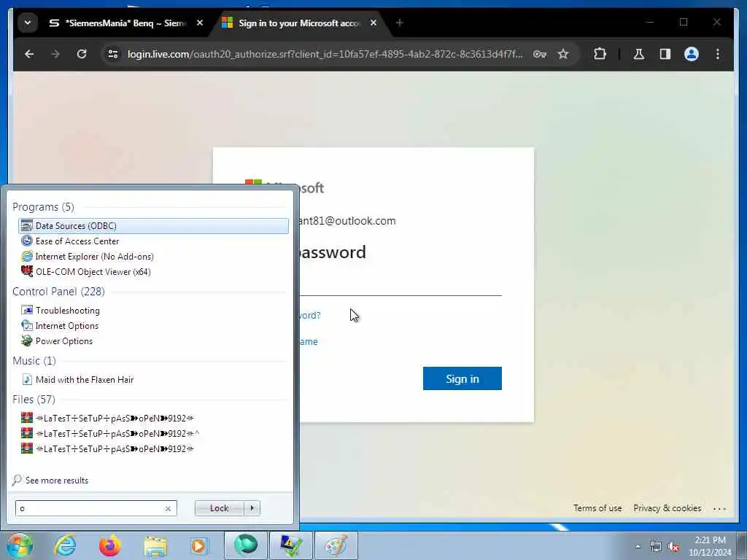Bookmark this page with the star icon
This screenshot has height=560, width=747.
[563, 54]
